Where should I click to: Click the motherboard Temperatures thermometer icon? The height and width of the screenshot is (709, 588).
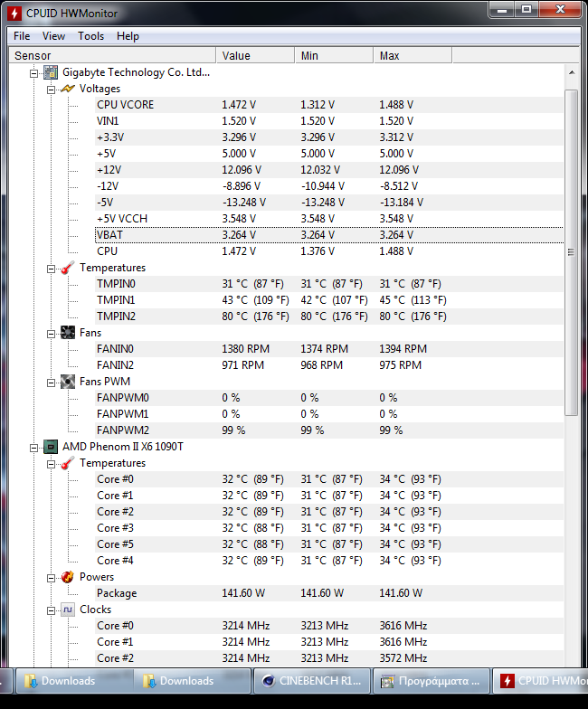pos(67,268)
